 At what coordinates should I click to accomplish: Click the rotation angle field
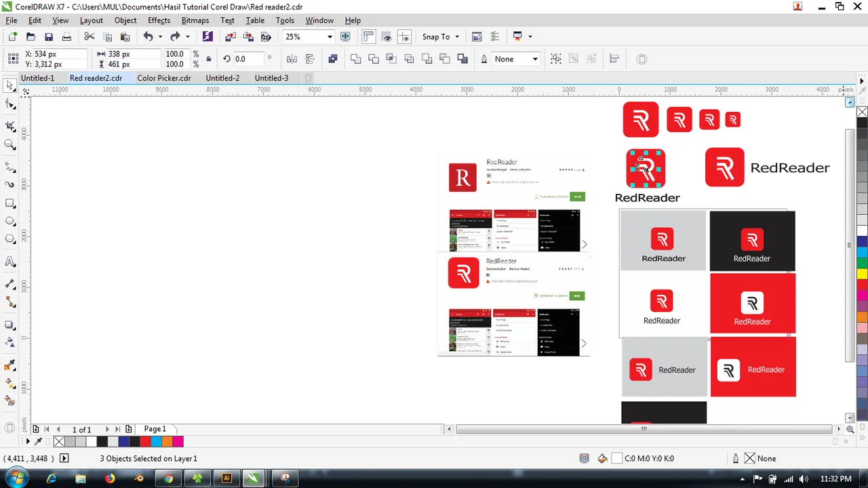click(x=248, y=59)
